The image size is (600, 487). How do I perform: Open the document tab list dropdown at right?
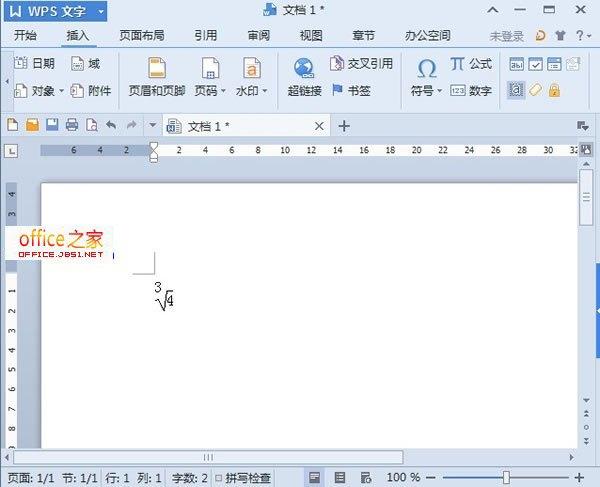click(583, 126)
